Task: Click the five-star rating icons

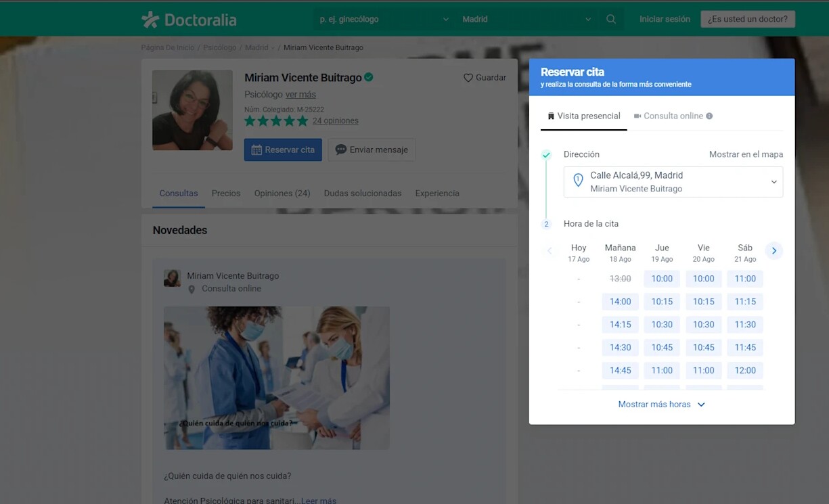Action: click(x=275, y=121)
